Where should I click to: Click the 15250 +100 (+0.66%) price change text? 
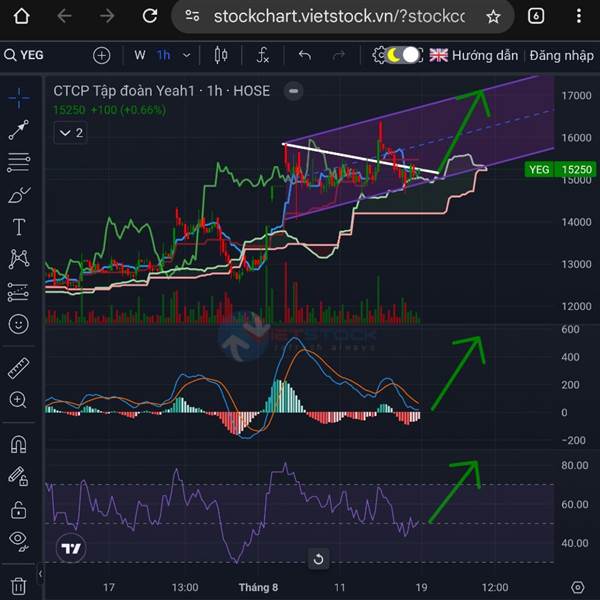[110, 110]
